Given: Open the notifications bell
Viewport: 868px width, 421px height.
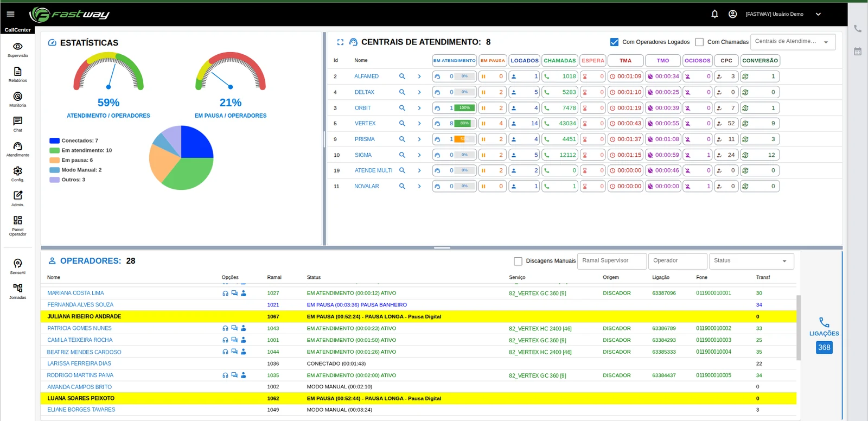Looking at the screenshot, I should (714, 14).
